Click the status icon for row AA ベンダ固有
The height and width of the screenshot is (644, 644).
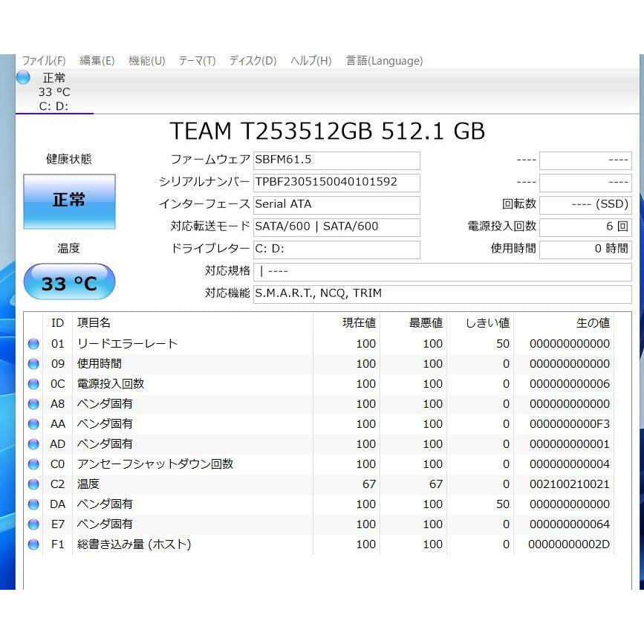click(x=33, y=423)
